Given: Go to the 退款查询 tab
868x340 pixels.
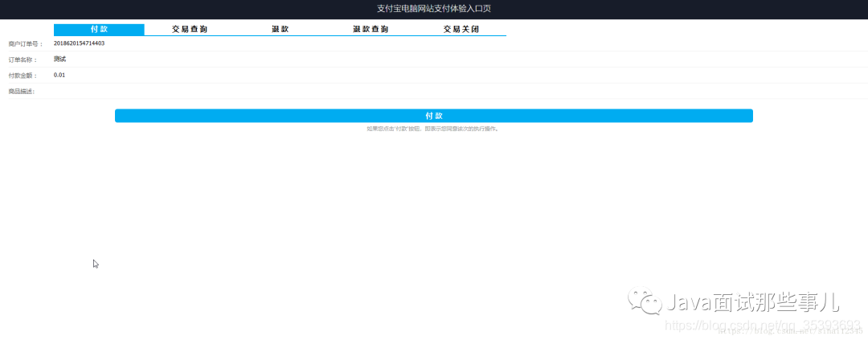Looking at the screenshot, I should [371, 30].
